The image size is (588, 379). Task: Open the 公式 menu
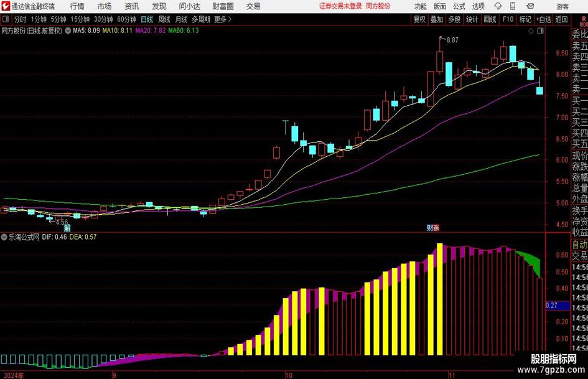[x=459, y=6]
